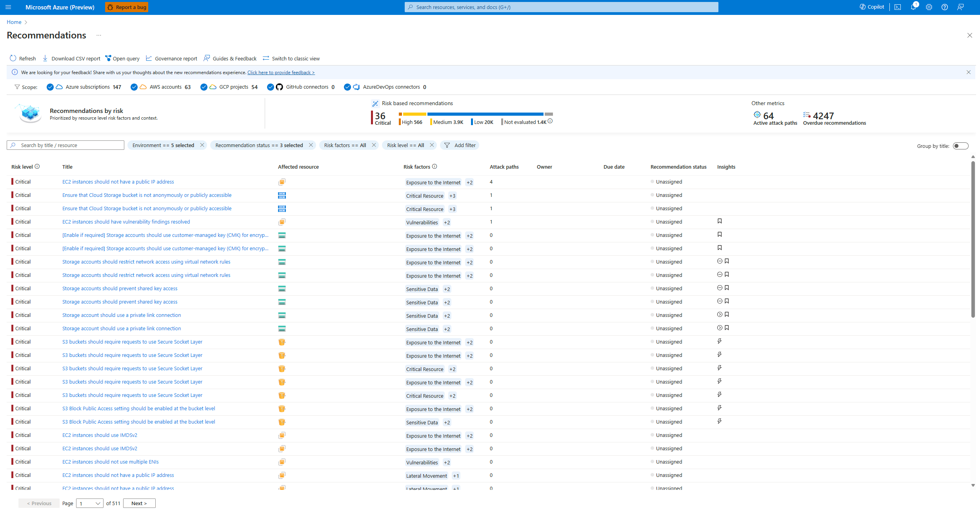The image size is (980, 513).
Task: Uncheck the AWS accounts scope checkbox
Action: tap(134, 87)
